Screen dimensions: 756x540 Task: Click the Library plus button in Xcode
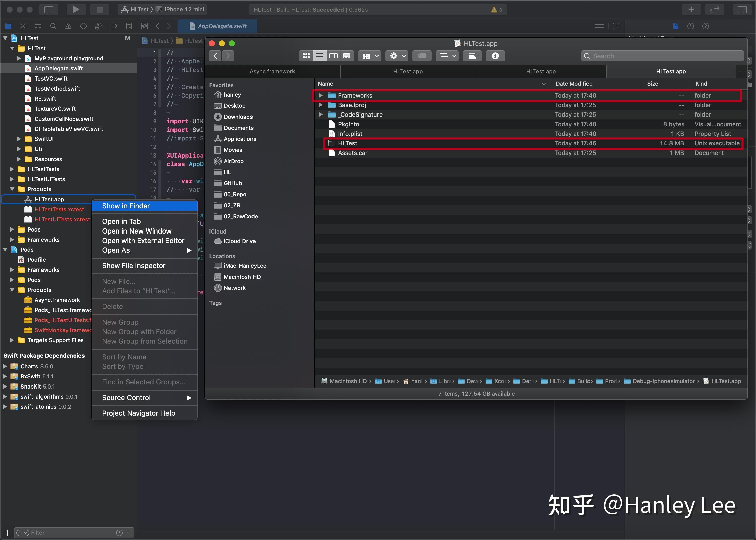pyautogui.click(x=691, y=9)
